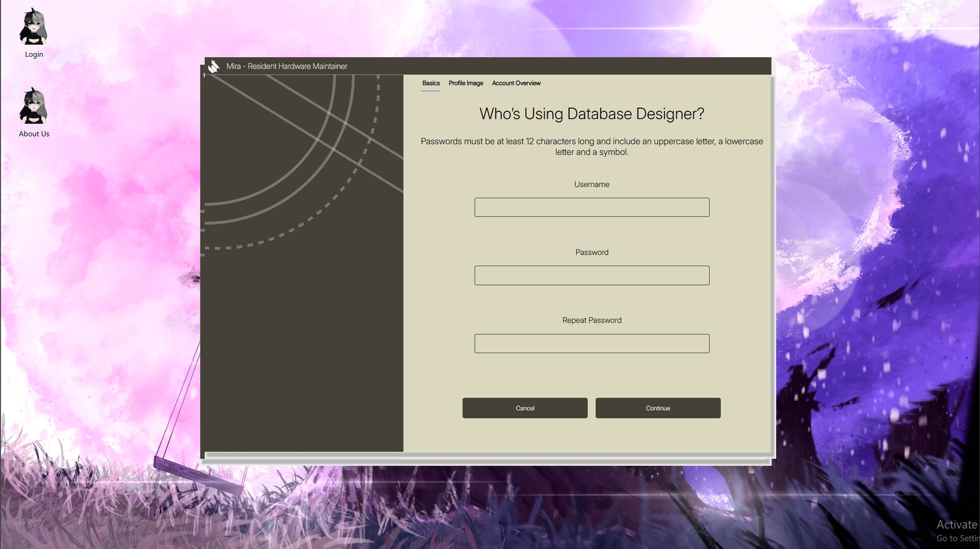
Task: Click the Password field label
Action: [x=592, y=252]
